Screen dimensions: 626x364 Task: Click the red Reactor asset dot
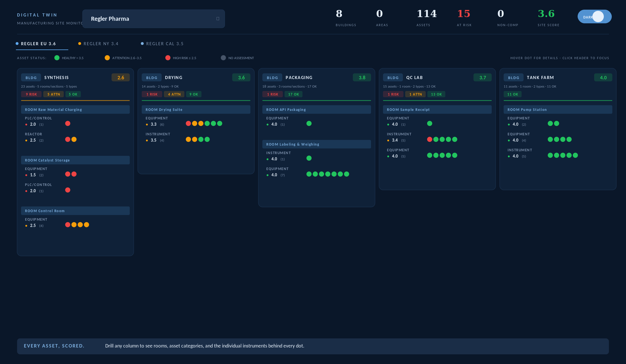point(68,139)
